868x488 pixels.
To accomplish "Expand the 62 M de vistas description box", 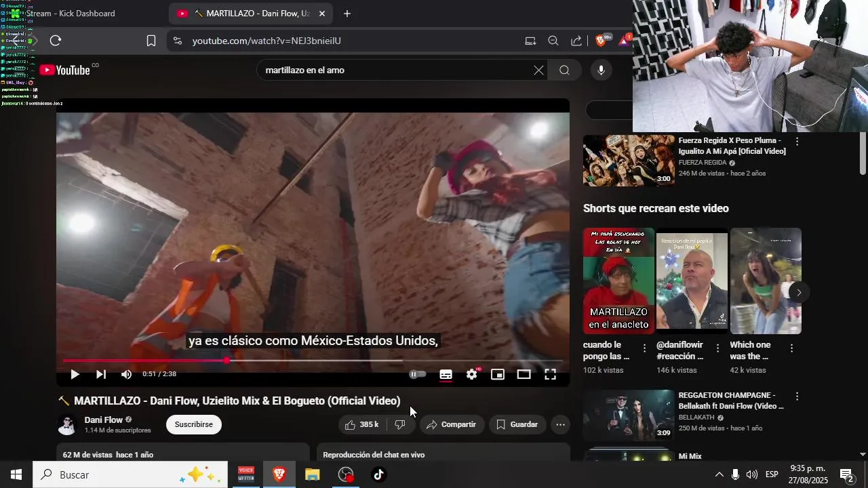I will click(183, 453).
